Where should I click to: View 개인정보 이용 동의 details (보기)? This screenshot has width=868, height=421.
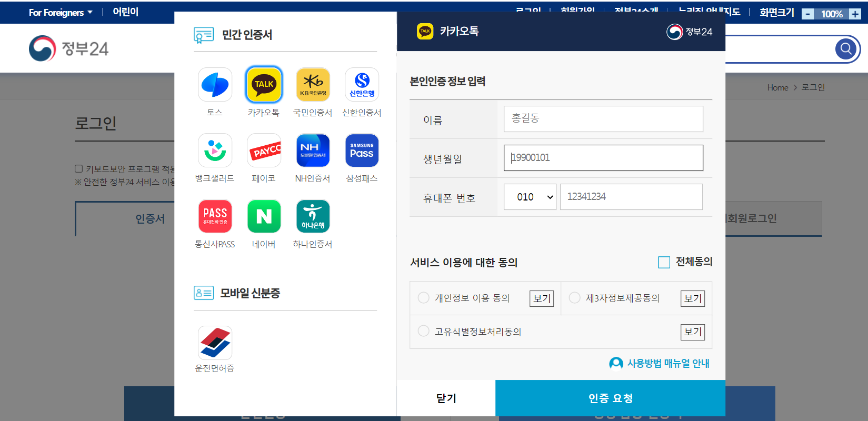point(542,298)
